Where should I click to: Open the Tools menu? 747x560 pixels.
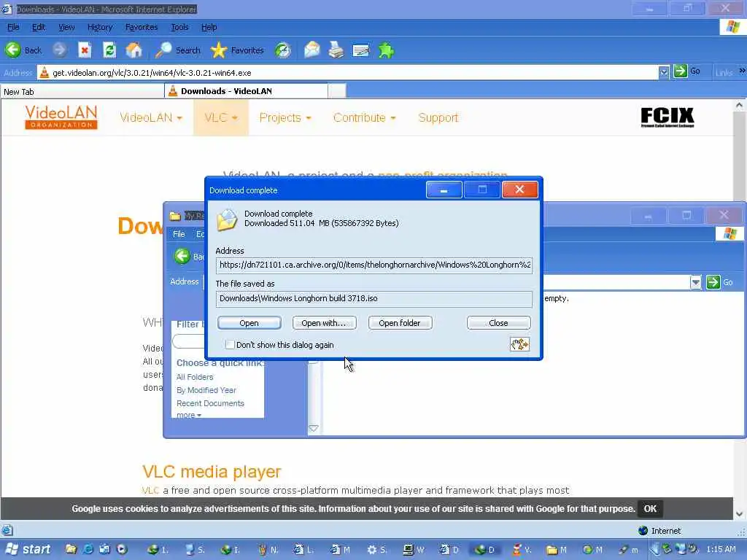click(179, 27)
